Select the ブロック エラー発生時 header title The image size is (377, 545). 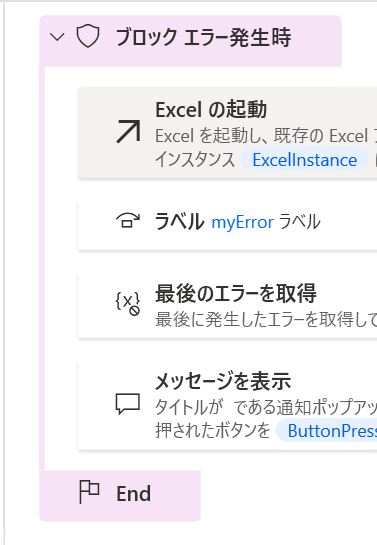pos(204,37)
